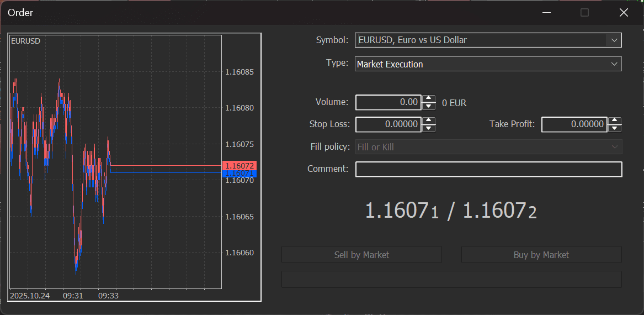Click the Volume input field
Image resolution: width=644 pixels, height=315 pixels.
coord(388,102)
